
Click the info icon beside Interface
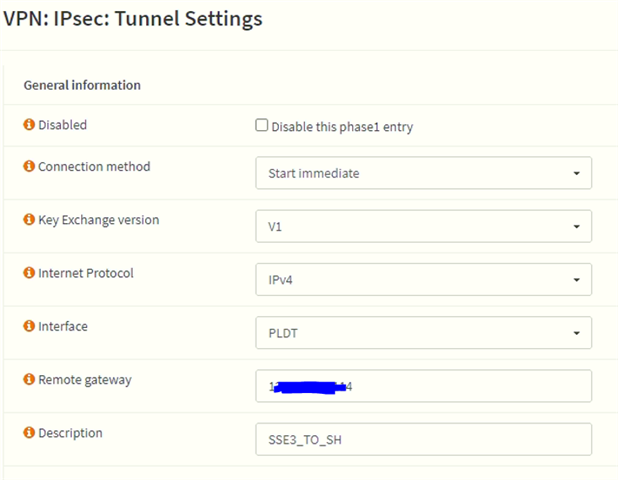click(x=29, y=326)
